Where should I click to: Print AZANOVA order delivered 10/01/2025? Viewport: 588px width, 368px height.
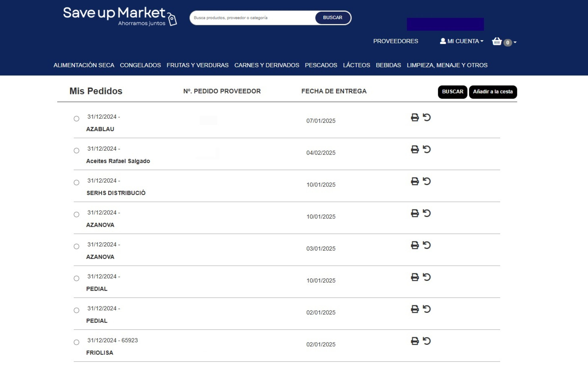[x=415, y=213]
